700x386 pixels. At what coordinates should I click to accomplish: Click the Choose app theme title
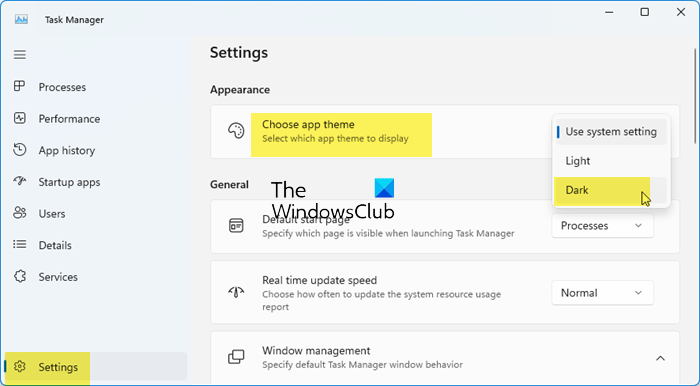click(308, 125)
